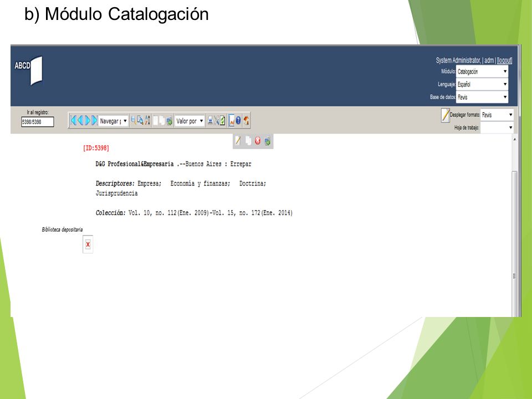Viewport: 532px width, 399px height.
Task: Click the title text D&G Profesional&Empresaria
Action: pyautogui.click(x=134, y=164)
